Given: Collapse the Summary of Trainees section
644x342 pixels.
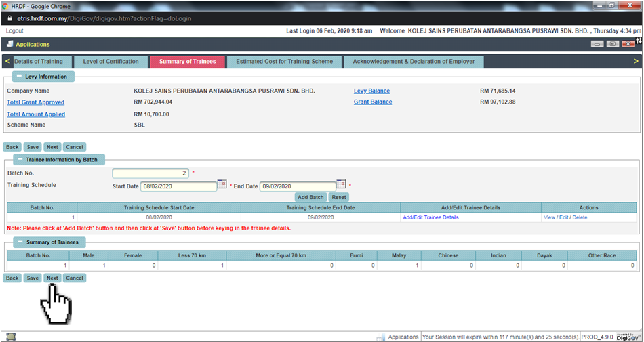Looking at the screenshot, I should pyautogui.click(x=20, y=242).
